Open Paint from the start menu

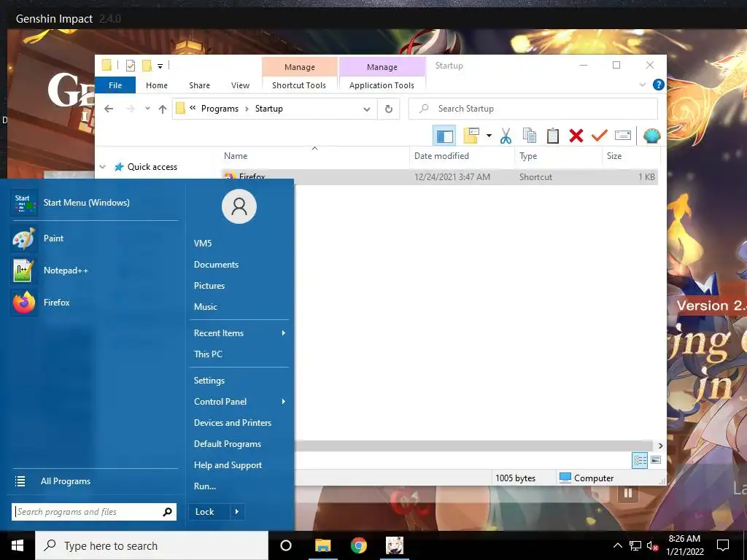[x=94, y=238]
